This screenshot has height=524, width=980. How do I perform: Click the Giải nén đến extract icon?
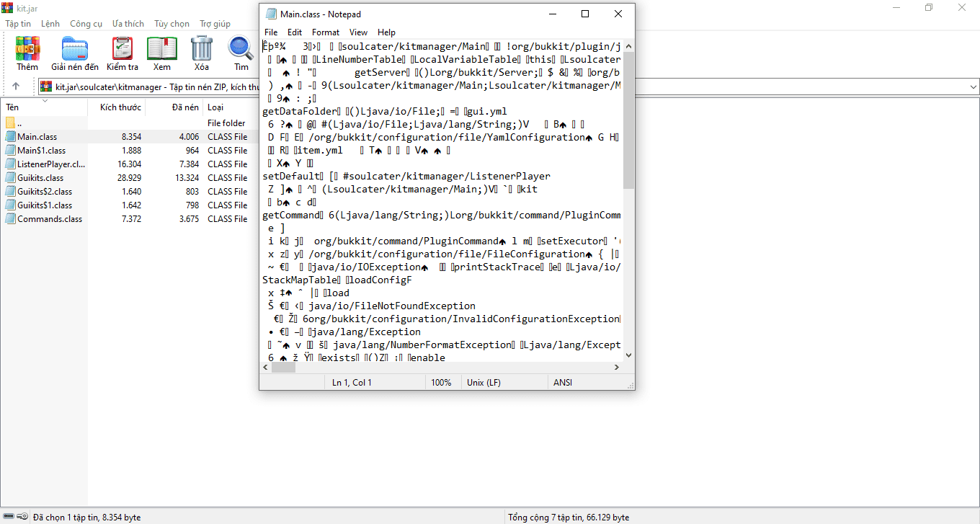pyautogui.click(x=75, y=48)
